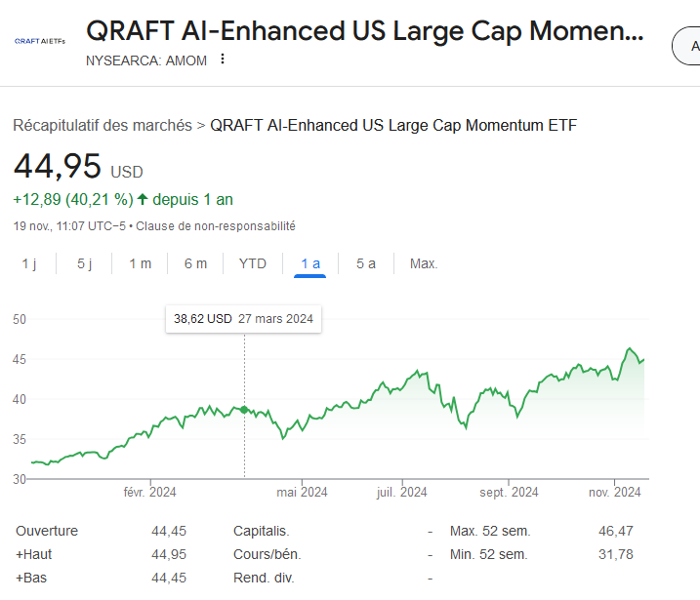The image size is (700, 600).
Task: Click the green up arrow beside depuis 1 an
Action: (x=143, y=199)
